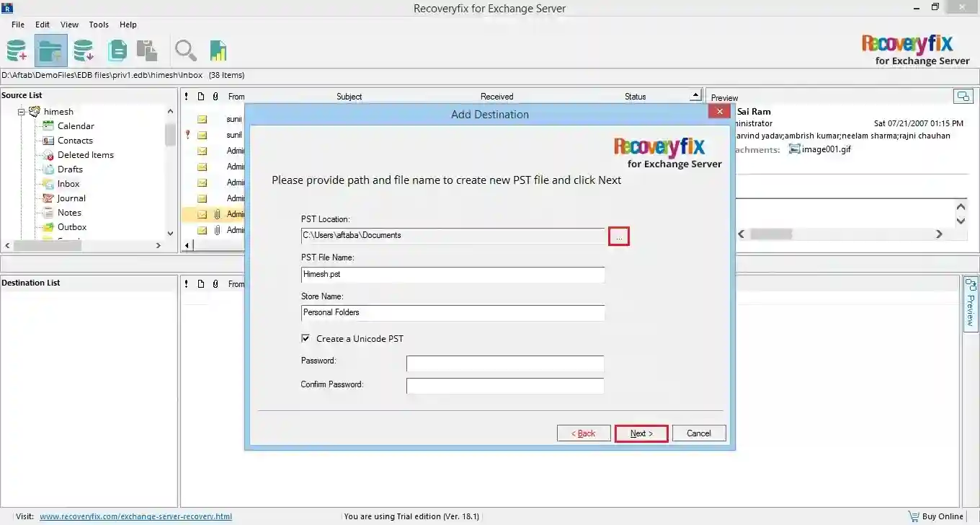
Task: Select the Contacts folder icon
Action: click(x=48, y=141)
